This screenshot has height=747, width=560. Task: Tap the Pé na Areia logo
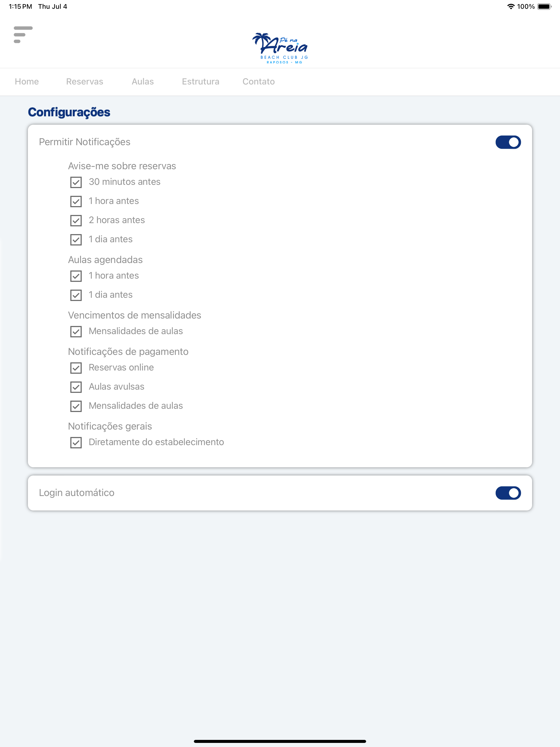tap(280, 48)
